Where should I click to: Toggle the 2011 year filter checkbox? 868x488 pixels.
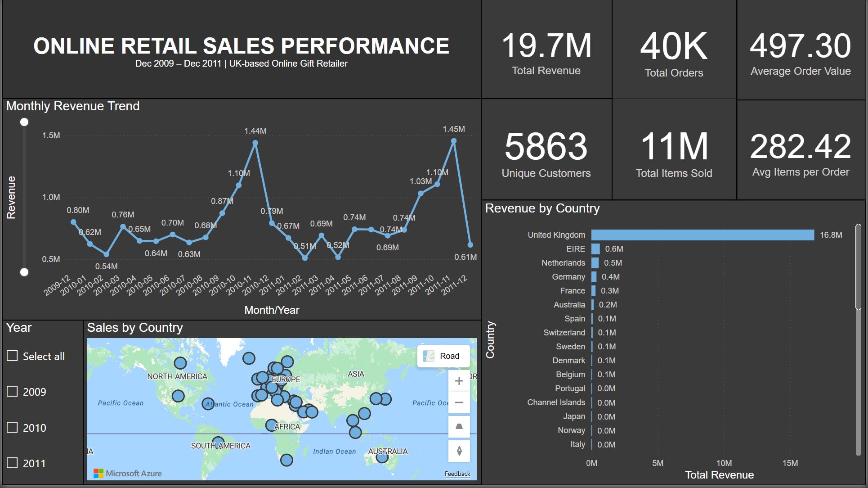point(12,463)
